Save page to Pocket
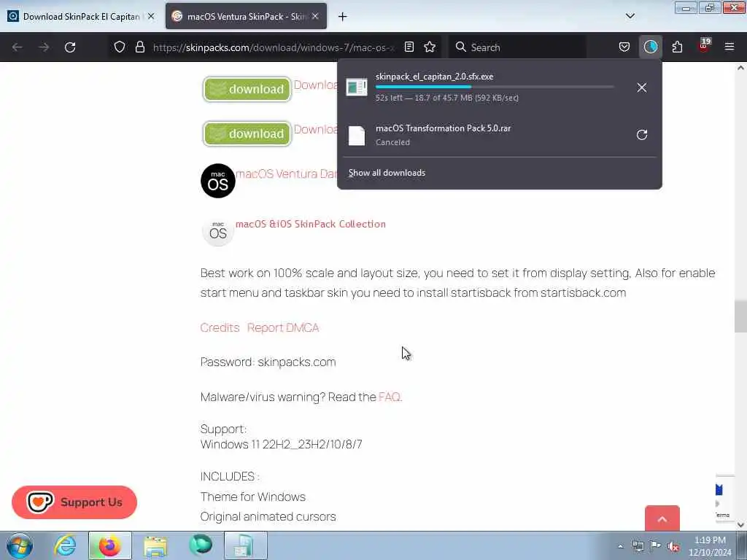The width and height of the screenshot is (747, 560). (x=624, y=47)
